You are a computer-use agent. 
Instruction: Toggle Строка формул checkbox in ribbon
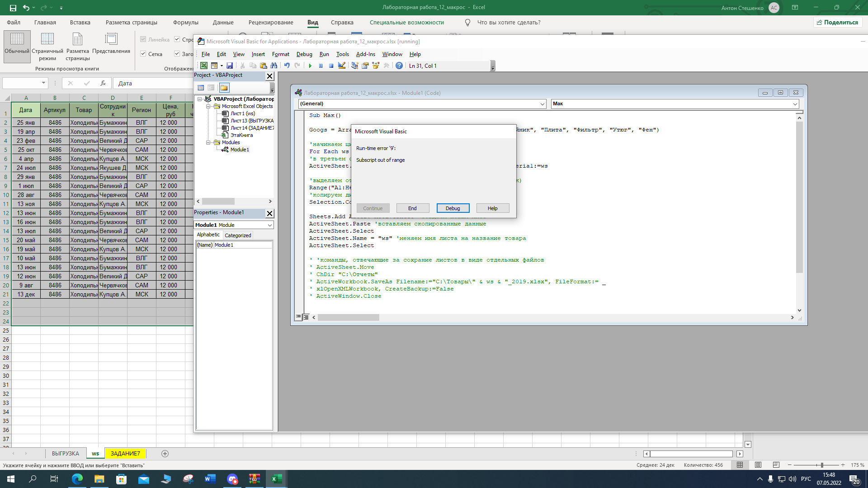(177, 39)
